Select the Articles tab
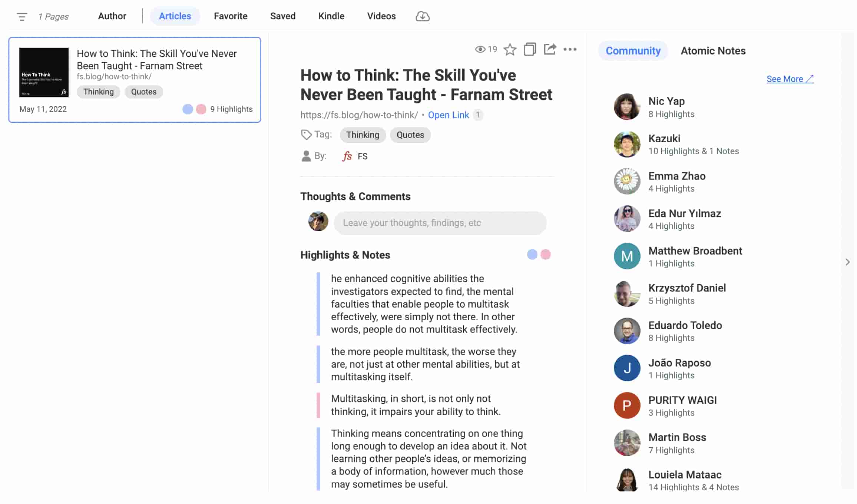Screen dimensions: 857x504 point(175,16)
